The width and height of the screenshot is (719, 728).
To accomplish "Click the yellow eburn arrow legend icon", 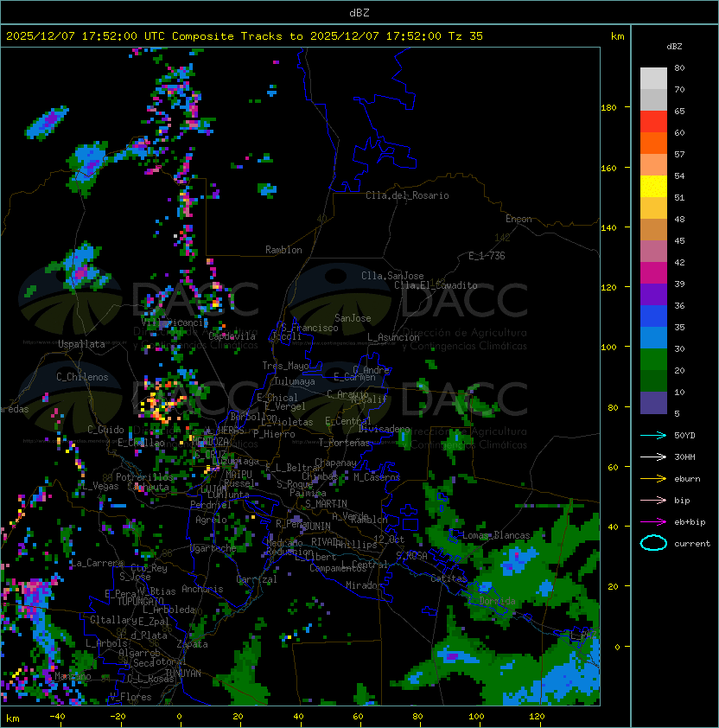I will coord(653,478).
